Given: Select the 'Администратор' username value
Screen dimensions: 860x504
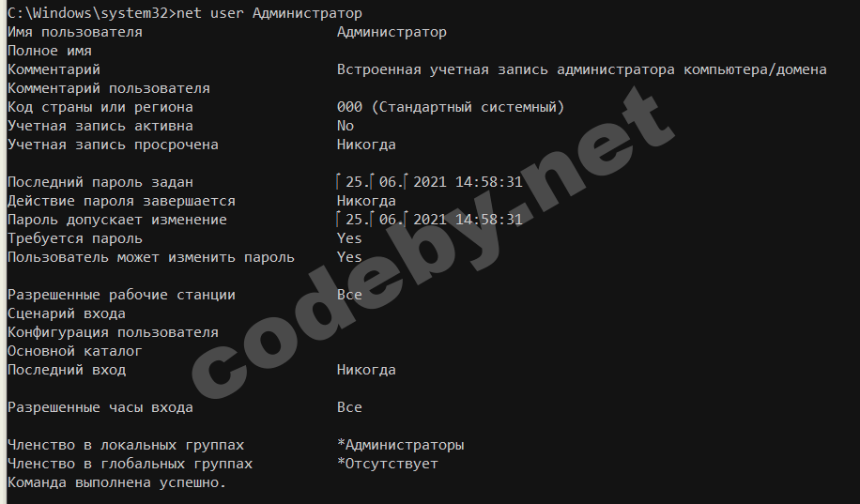Looking at the screenshot, I should (392, 32).
